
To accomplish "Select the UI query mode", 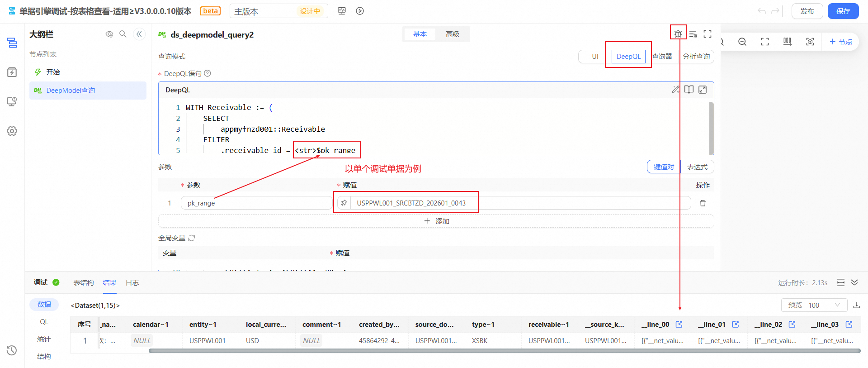I will 595,57.
